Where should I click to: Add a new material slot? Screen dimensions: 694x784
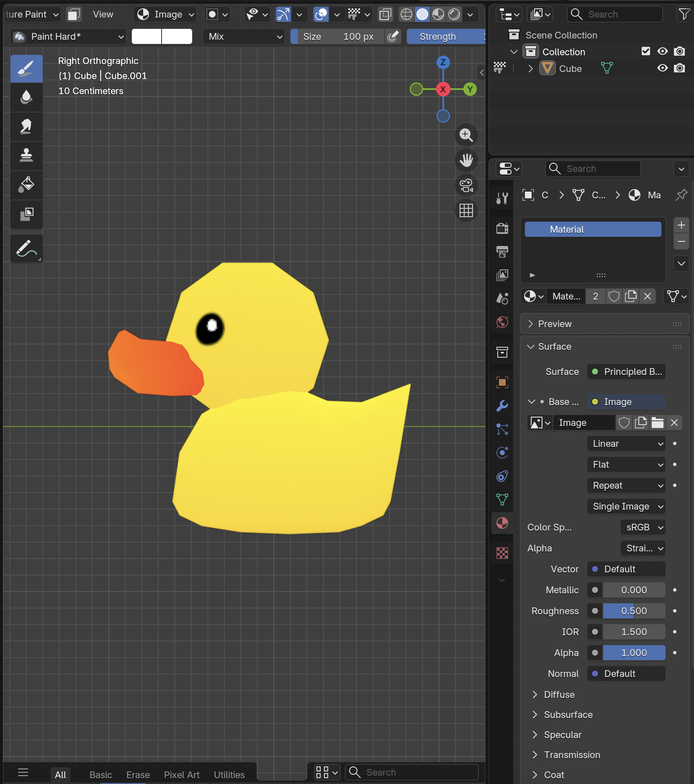pos(681,225)
